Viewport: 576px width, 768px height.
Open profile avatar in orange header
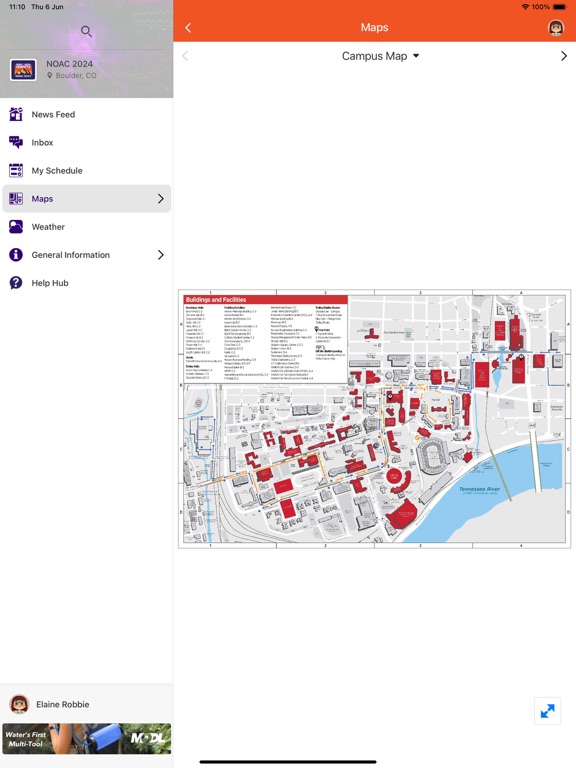pyautogui.click(x=555, y=27)
